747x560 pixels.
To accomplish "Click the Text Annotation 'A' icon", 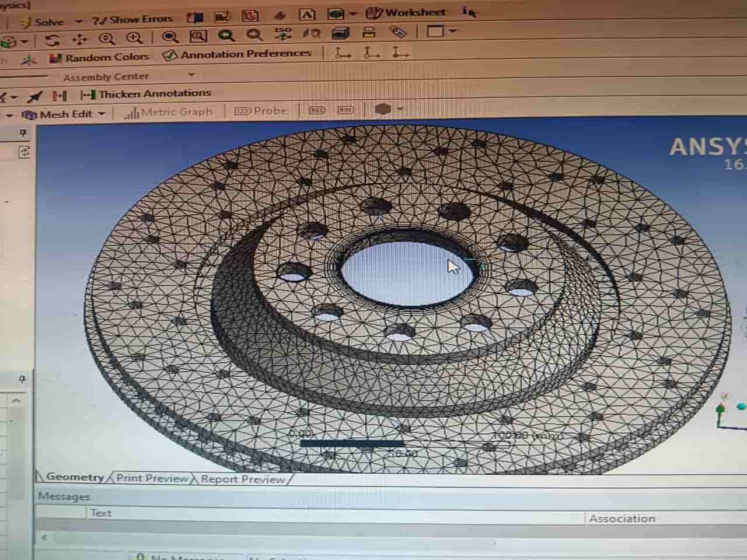I will click(x=307, y=15).
